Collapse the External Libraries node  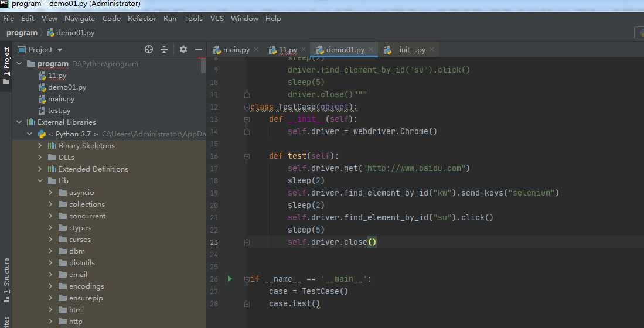[19, 122]
